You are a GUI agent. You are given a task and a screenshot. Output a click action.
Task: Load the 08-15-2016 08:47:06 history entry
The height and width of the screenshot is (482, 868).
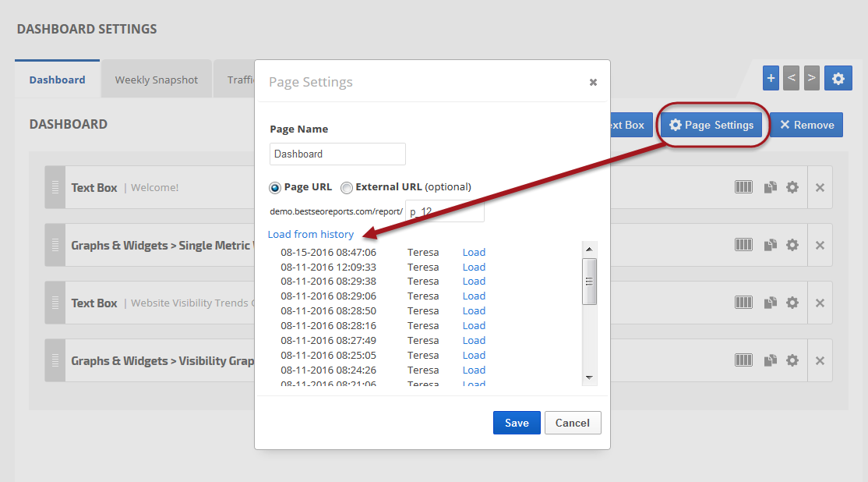[x=474, y=252]
